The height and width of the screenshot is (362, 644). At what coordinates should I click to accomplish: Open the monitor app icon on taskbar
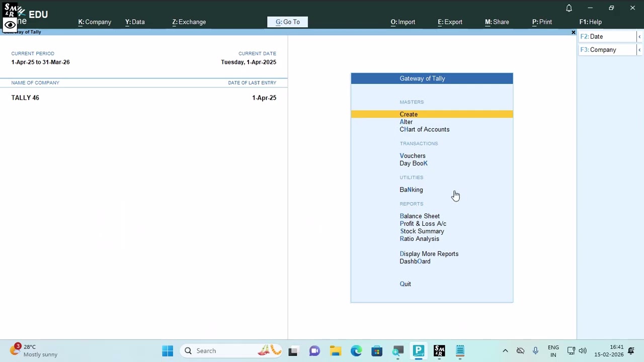397,351
